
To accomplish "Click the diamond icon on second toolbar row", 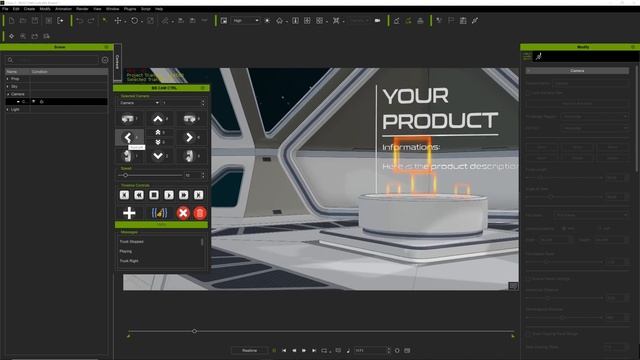I will (11, 36).
